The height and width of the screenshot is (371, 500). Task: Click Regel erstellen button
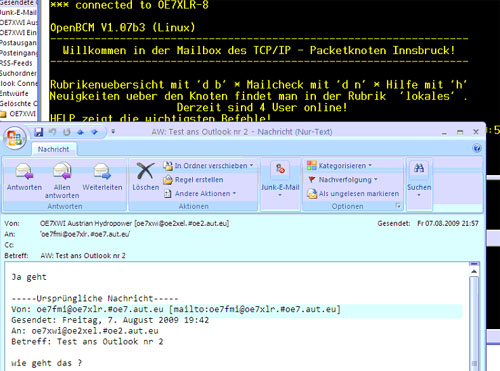tap(193, 180)
